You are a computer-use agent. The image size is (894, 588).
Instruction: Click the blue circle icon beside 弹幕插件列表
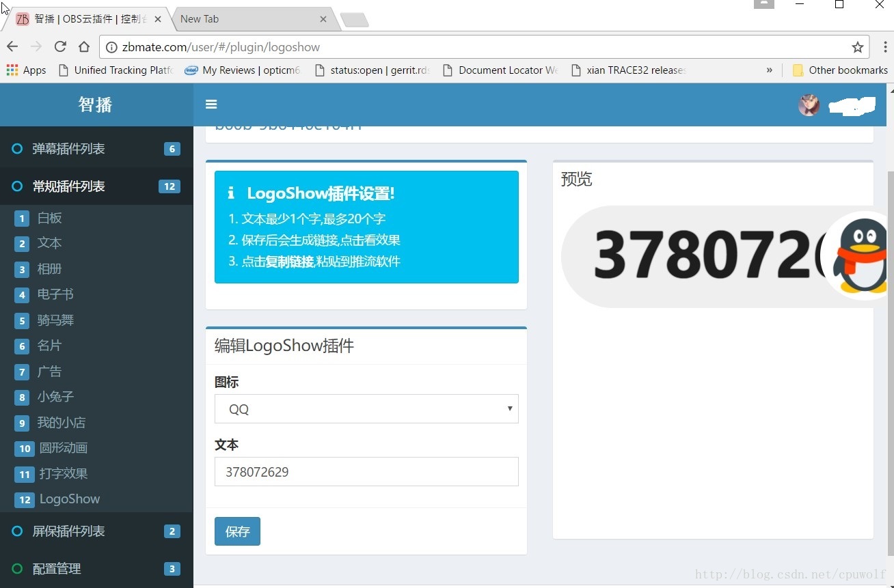point(17,148)
